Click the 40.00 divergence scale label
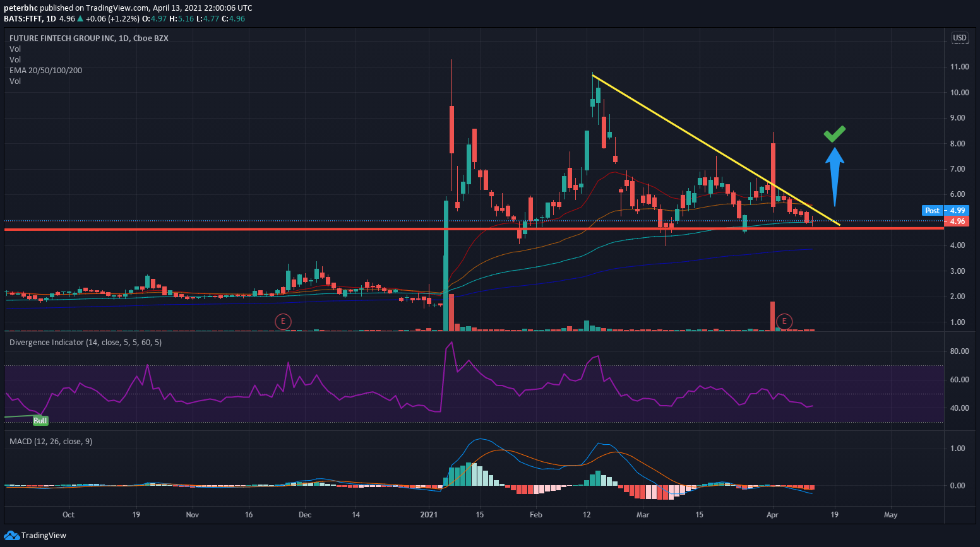 (959, 408)
